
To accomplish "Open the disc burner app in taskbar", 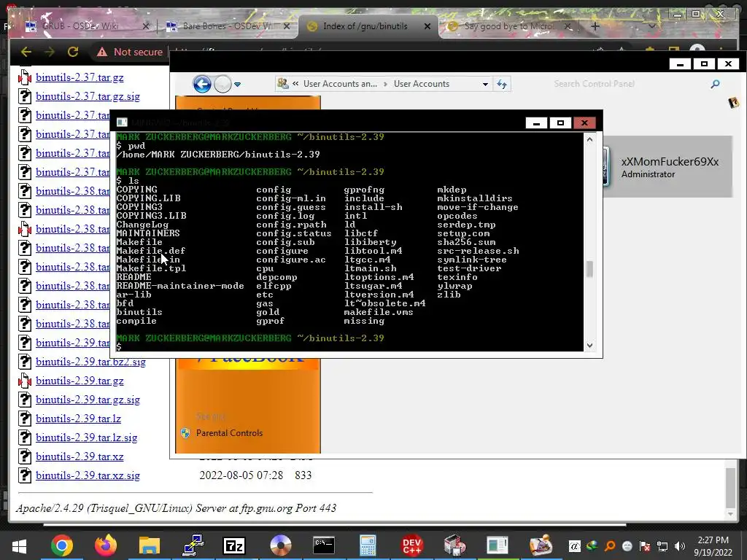I will point(280,545).
